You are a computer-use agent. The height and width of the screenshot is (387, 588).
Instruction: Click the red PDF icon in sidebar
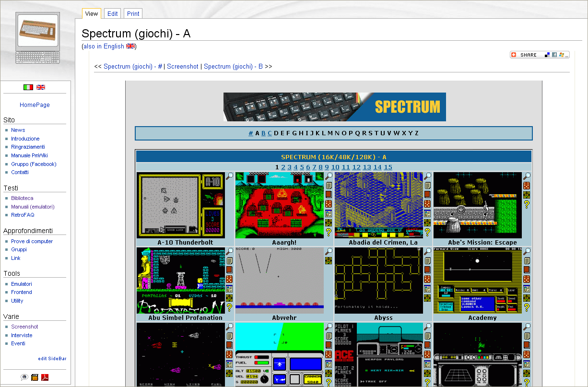pyautogui.click(x=45, y=377)
